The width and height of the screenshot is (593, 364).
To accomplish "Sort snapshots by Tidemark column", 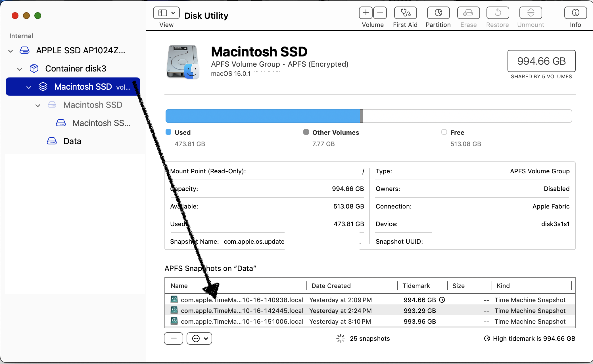I will click(x=416, y=286).
